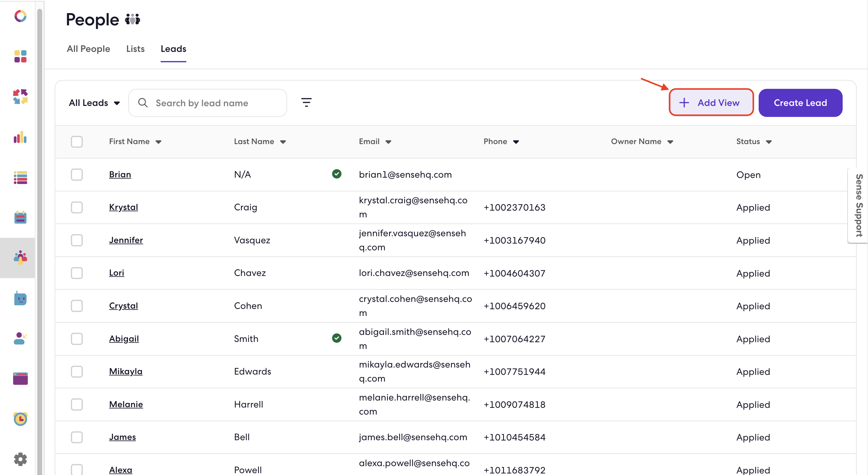The height and width of the screenshot is (475, 868).
Task: Open James's lead profile link
Action: point(122,437)
